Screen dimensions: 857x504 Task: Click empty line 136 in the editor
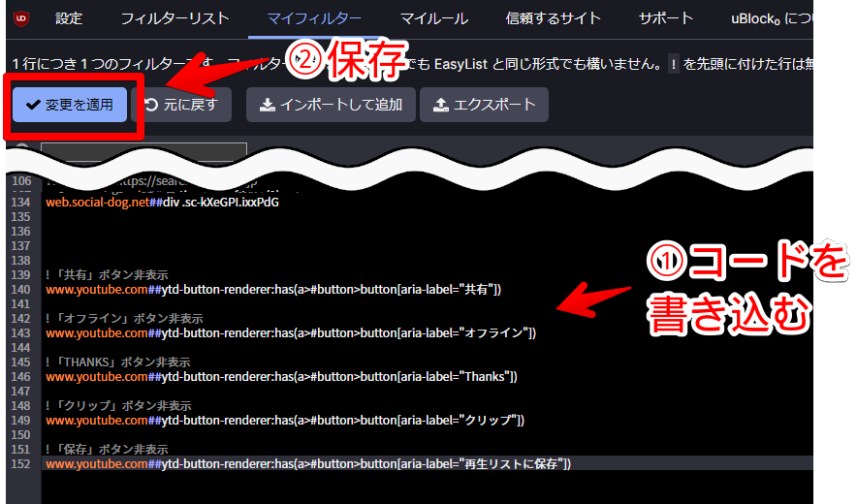(427, 232)
